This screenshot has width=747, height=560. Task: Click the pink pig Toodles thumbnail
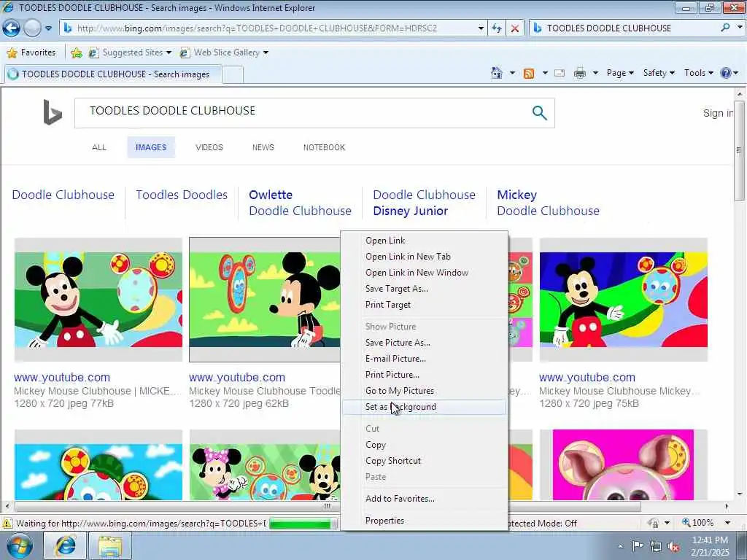tap(623, 464)
